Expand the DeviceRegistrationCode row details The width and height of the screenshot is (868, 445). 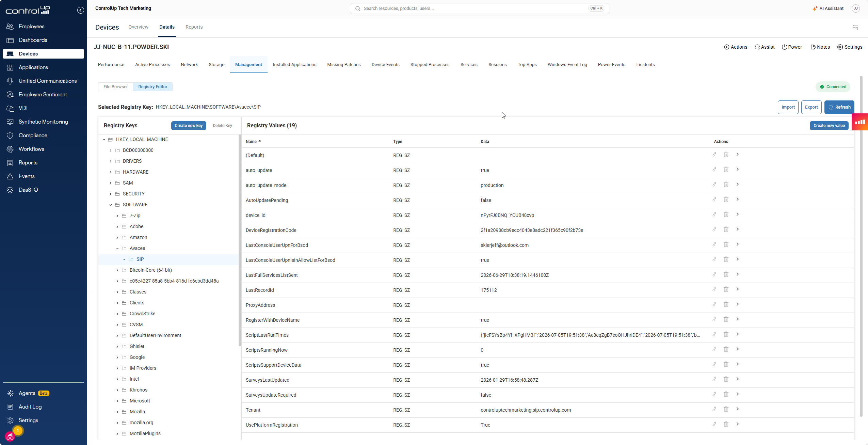tap(737, 229)
